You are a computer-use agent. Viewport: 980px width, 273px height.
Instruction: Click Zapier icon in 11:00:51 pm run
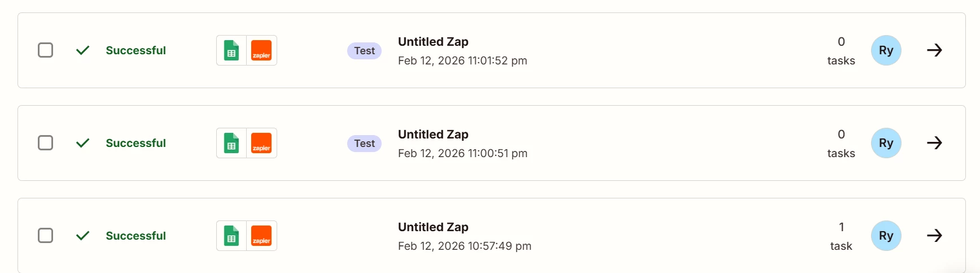pos(261,143)
